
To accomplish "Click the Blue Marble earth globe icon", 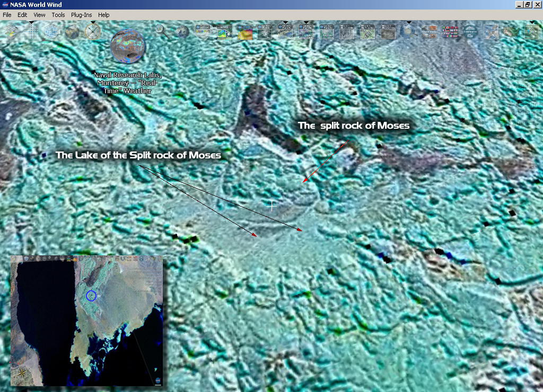I will coord(72,31).
